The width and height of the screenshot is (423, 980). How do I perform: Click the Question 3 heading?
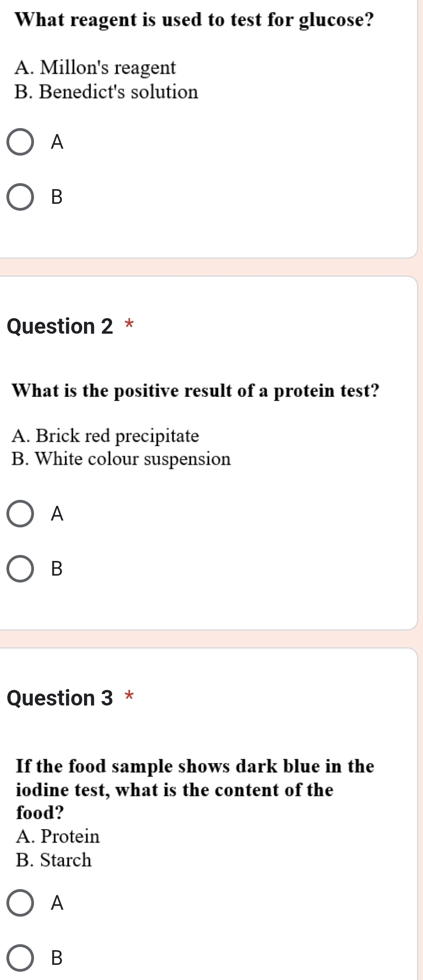pyautogui.click(x=60, y=698)
